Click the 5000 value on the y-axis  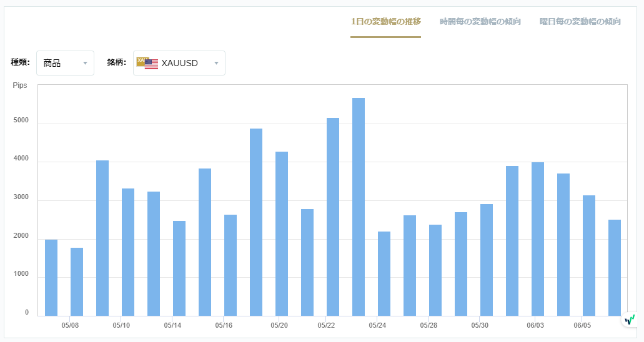pos(21,120)
